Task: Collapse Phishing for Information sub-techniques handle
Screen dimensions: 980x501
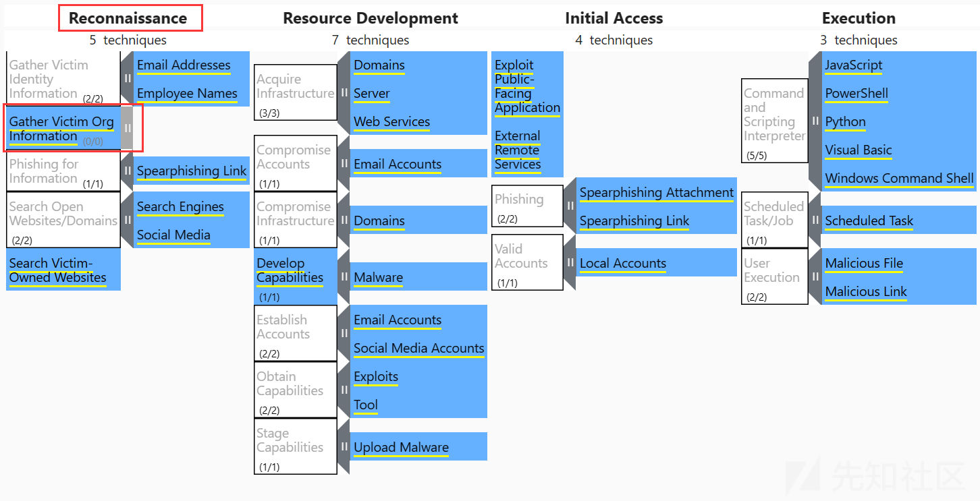Action: pos(127,171)
